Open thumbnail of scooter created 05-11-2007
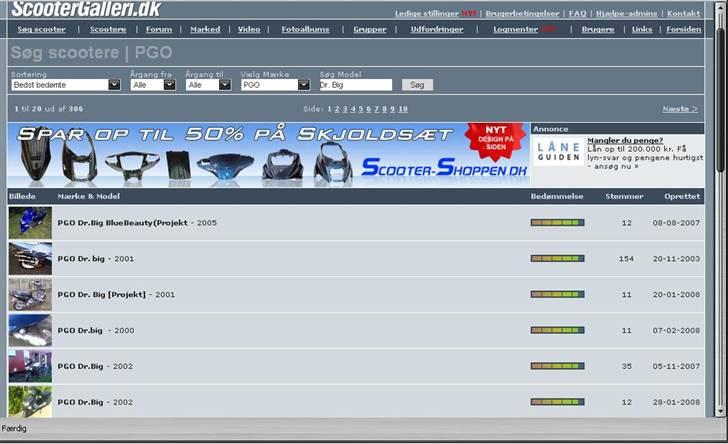Viewport: 728px width, 444px height. click(29, 366)
